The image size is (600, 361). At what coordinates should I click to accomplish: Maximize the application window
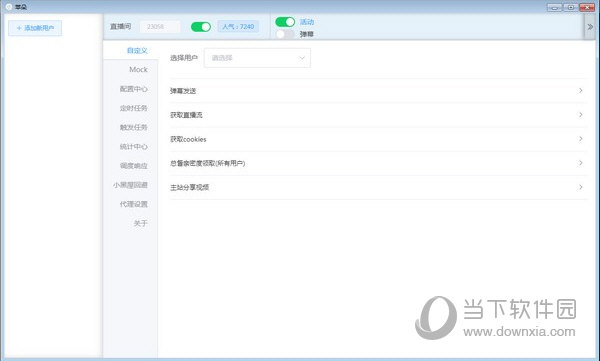point(571,7)
